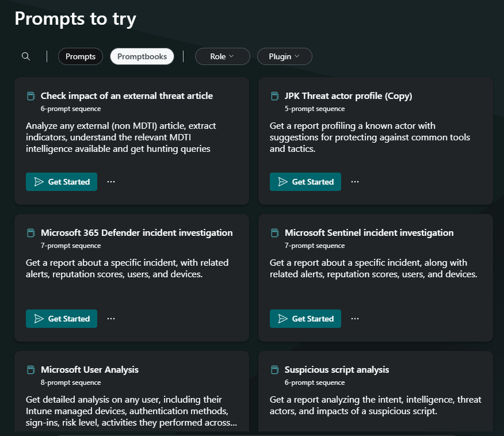Open more options for JPK Threat actor card

355,182
